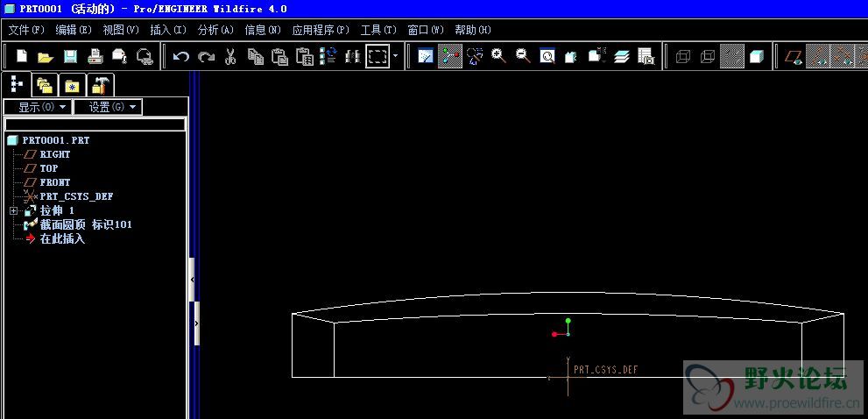The height and width of the screenshot is (419, 868).
Task: Open the 设置(G) dropdown
Action: [108, 107]
